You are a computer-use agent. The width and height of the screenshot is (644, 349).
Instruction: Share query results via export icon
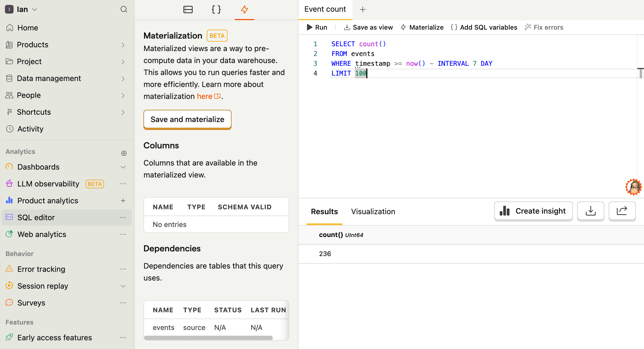point(622,211)
